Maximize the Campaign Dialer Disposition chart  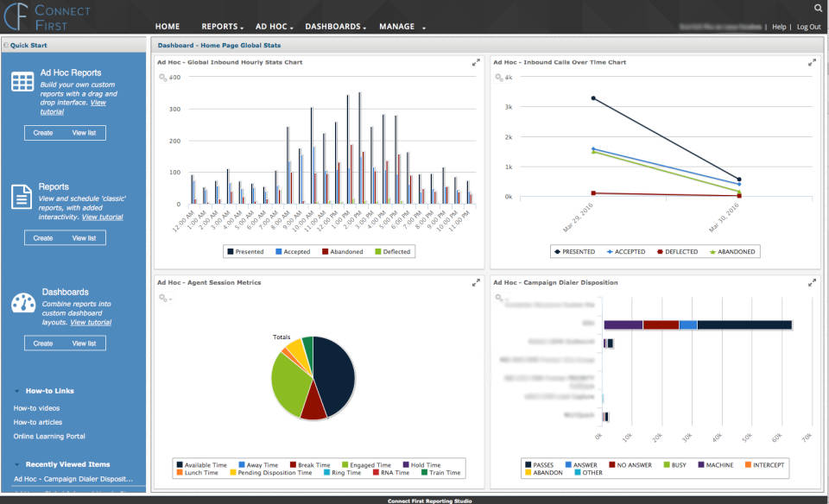(812, 282)
